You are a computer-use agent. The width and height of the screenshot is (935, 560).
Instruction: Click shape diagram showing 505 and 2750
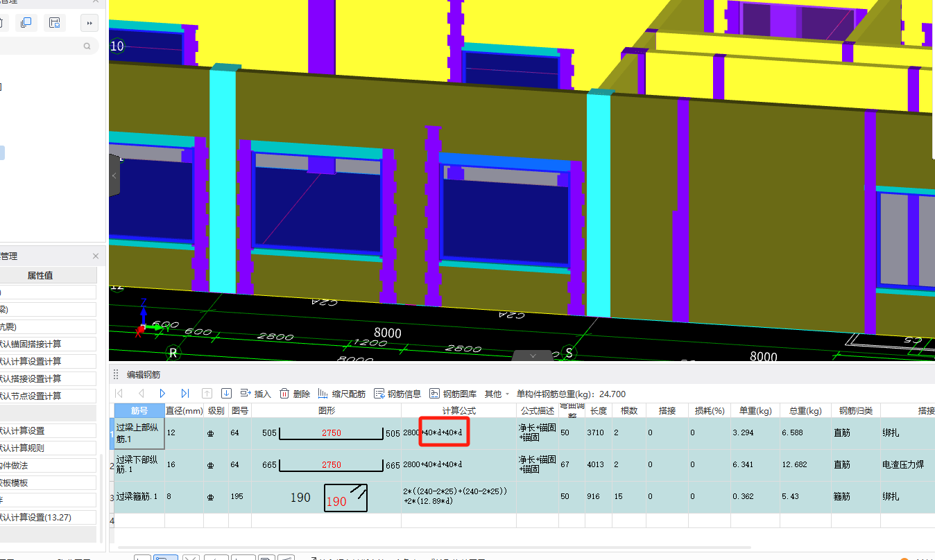tap(326, 433)
